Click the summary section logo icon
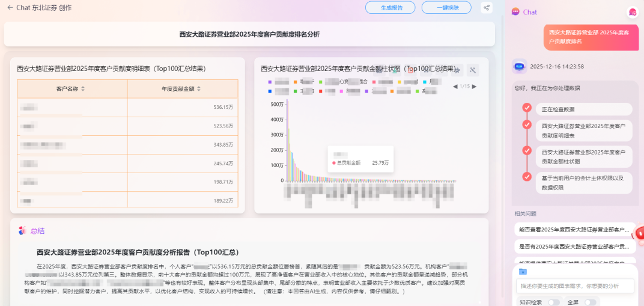Viewport: 644px width, 306px height. 22,230
